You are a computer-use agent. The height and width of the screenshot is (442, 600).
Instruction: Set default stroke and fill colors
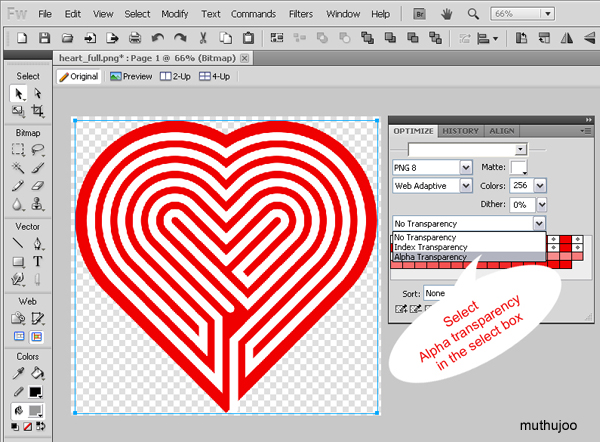pos(15,426)
